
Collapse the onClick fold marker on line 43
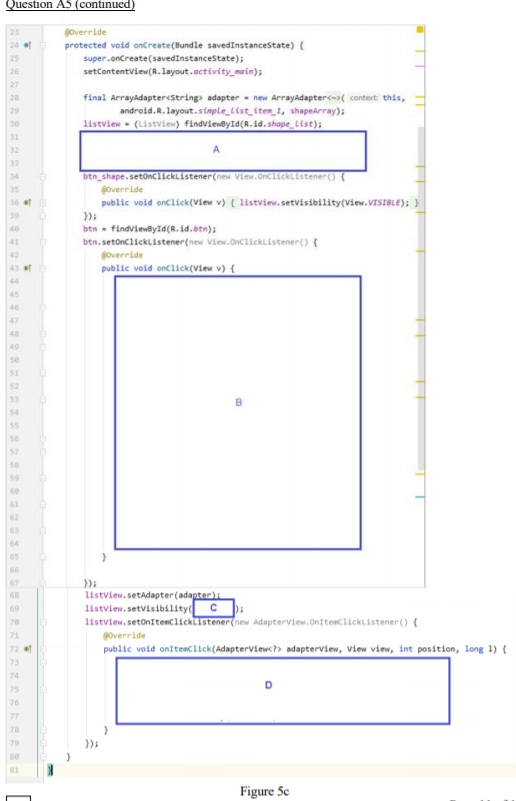click(x=43, y=268)
